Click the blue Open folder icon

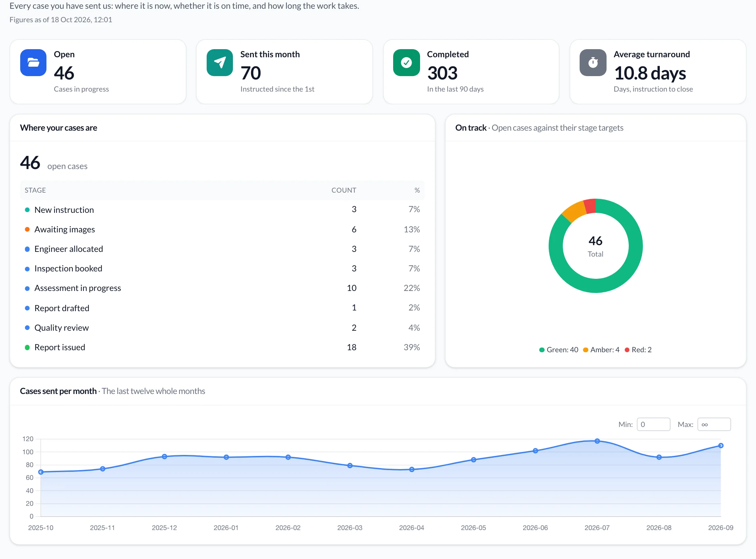33,63
